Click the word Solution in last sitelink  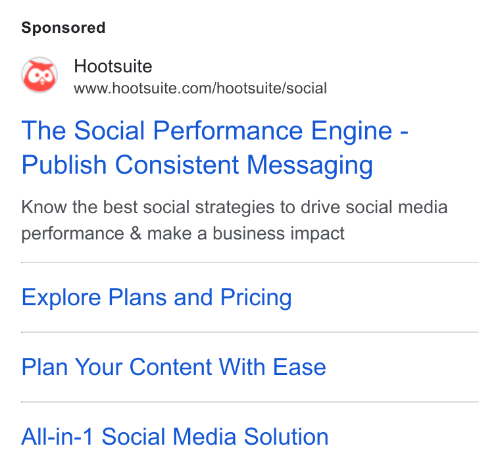(286, 437)
